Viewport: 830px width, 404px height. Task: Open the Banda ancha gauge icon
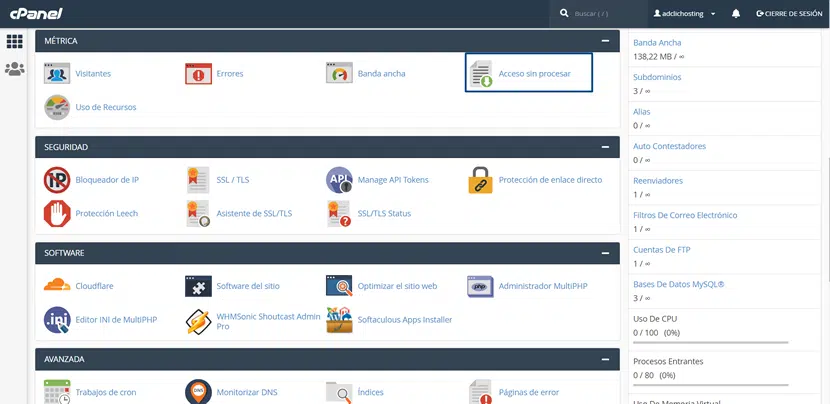click(x=339, y=74)
